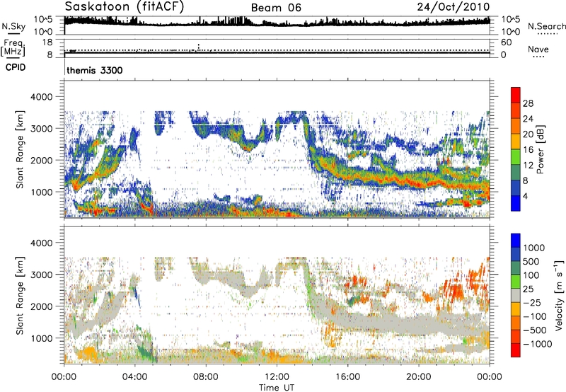Click 'Slant Range [km]' label of power panel

coord(20,149)
